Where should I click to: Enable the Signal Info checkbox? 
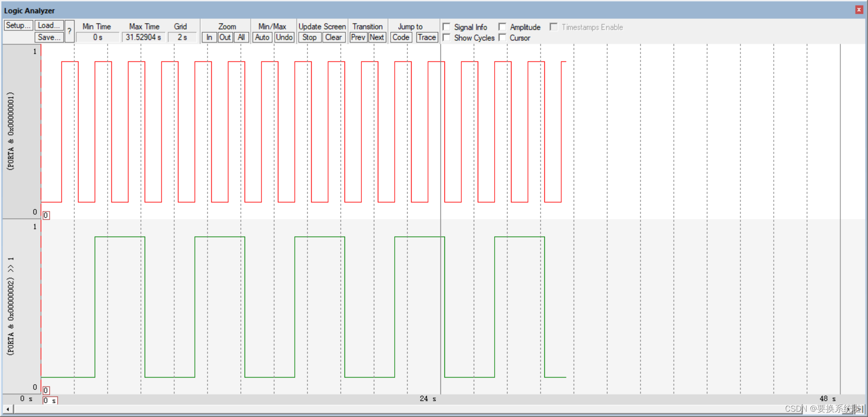tap(447, 27)
